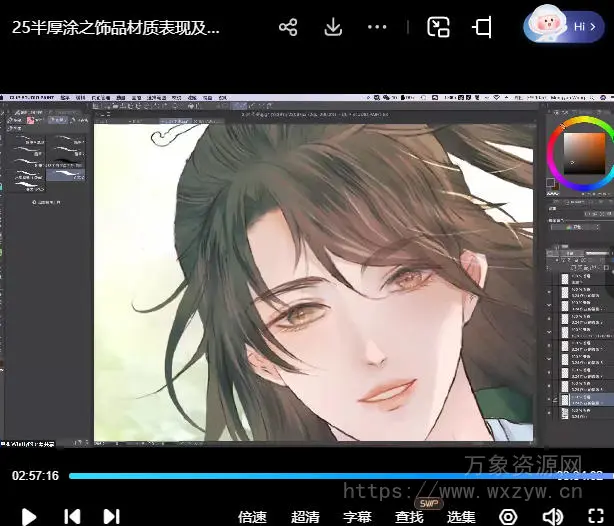Image resolution: width=614 pixels, height=526 pixels.
Task: Open the 倍速 playback speed menu
Action: click(252, 517)
